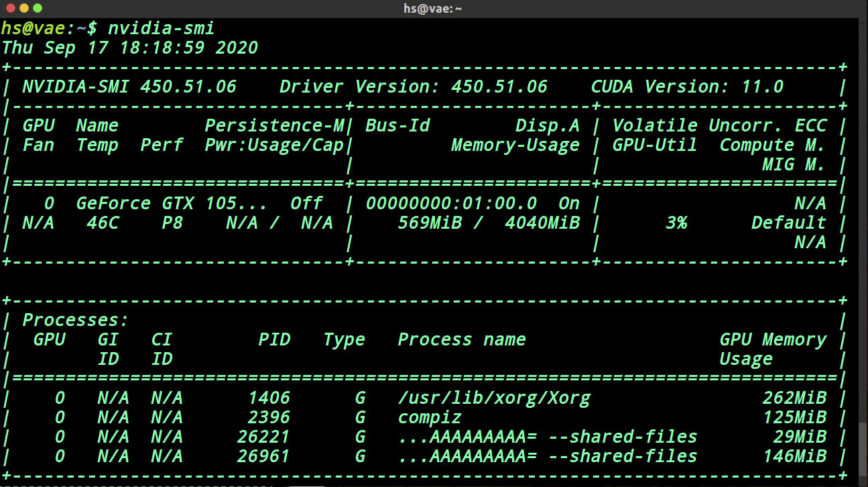Image resolution: width=868 pixels, height=487 pixels.
Task: Click the 'Pwr:Usage/Cap' header
Action: (274, 145)
